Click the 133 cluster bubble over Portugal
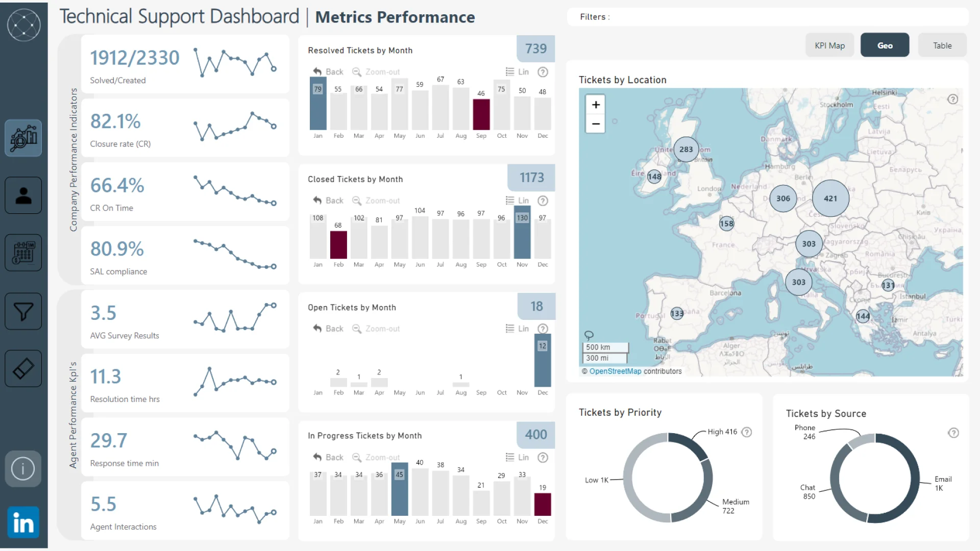Screen dimensions: 980x551 pos(677,313)
